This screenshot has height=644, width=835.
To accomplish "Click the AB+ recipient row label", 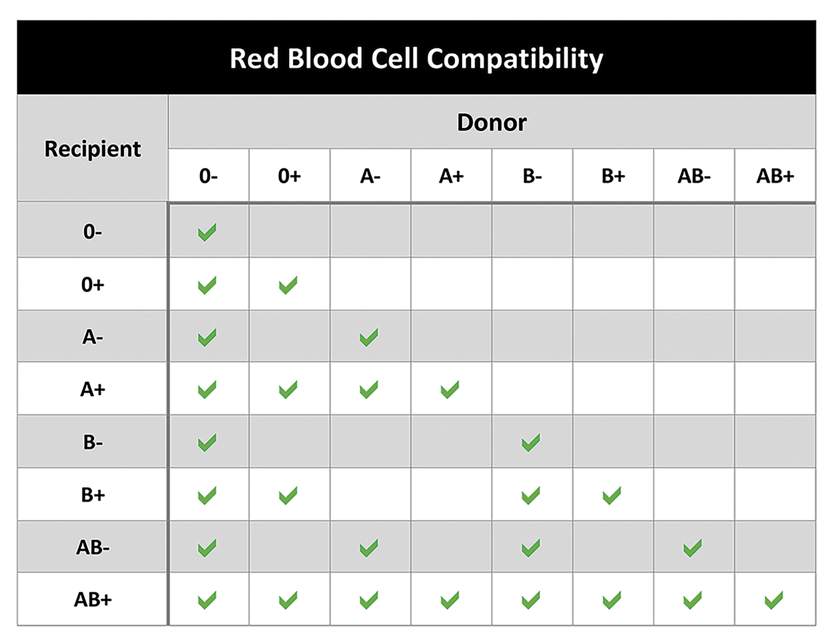I will [93, 599].
